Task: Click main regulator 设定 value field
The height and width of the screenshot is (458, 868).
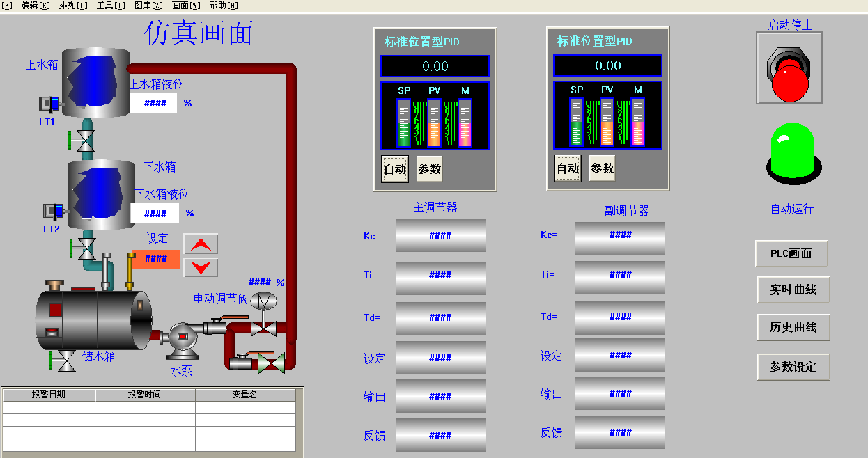Action: coord(441,358)
